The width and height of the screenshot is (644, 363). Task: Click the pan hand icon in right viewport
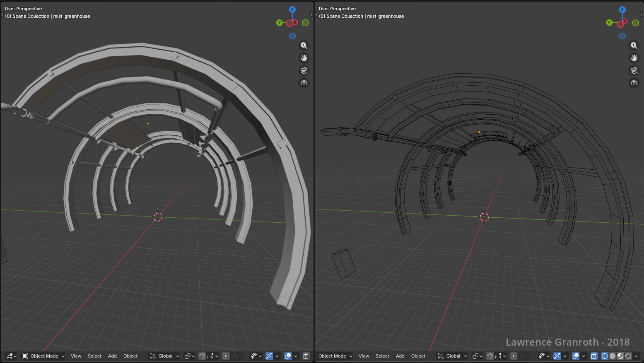tap(634, 58)
